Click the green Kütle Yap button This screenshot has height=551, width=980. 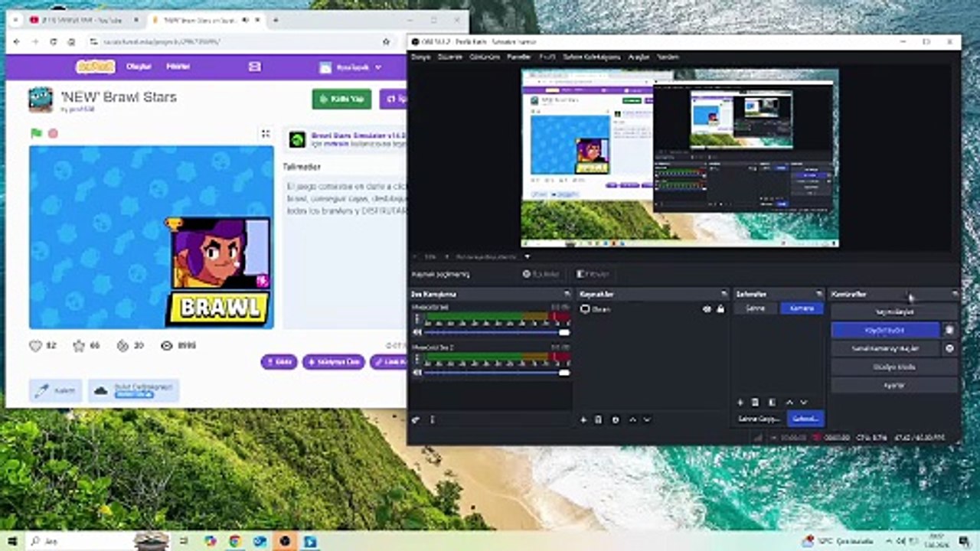tap(341, 99)
